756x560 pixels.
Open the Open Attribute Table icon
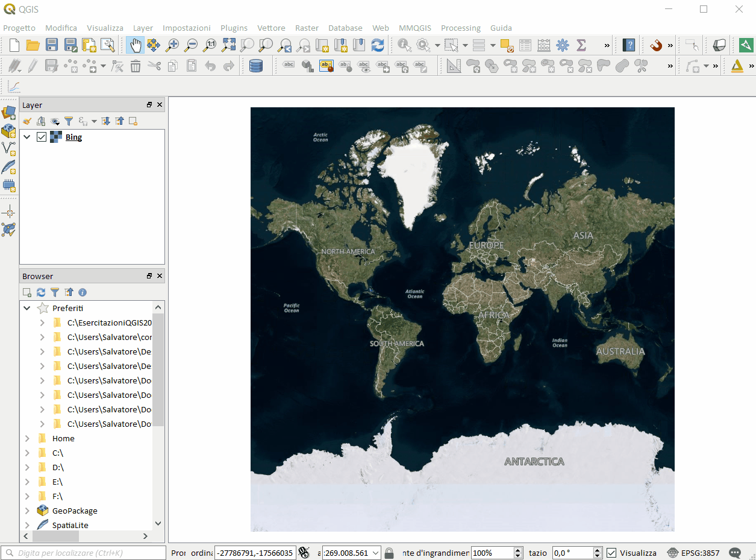click(x=525, y=45)
